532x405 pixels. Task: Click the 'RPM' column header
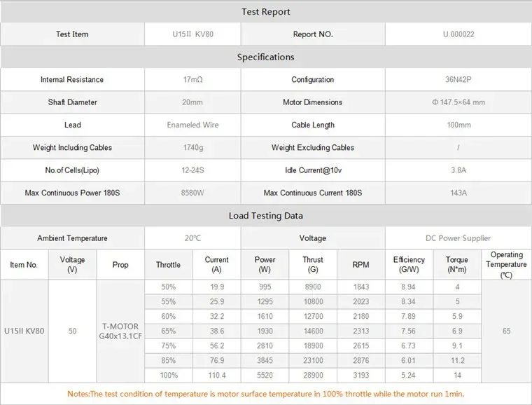[x=360, y=265]
